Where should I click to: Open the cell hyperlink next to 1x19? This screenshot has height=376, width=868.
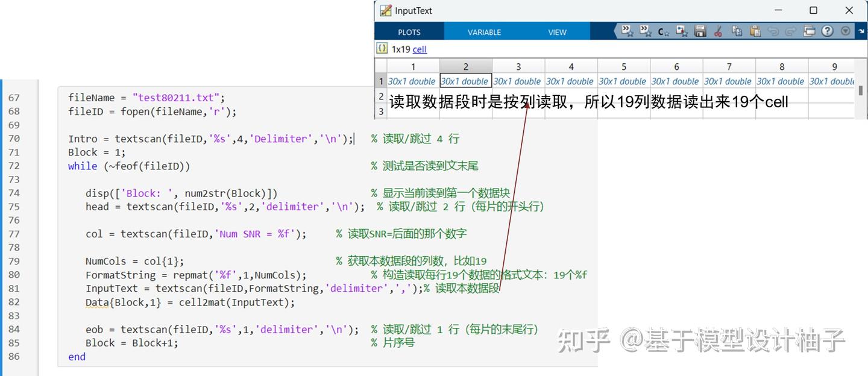(x=419, y=49)
